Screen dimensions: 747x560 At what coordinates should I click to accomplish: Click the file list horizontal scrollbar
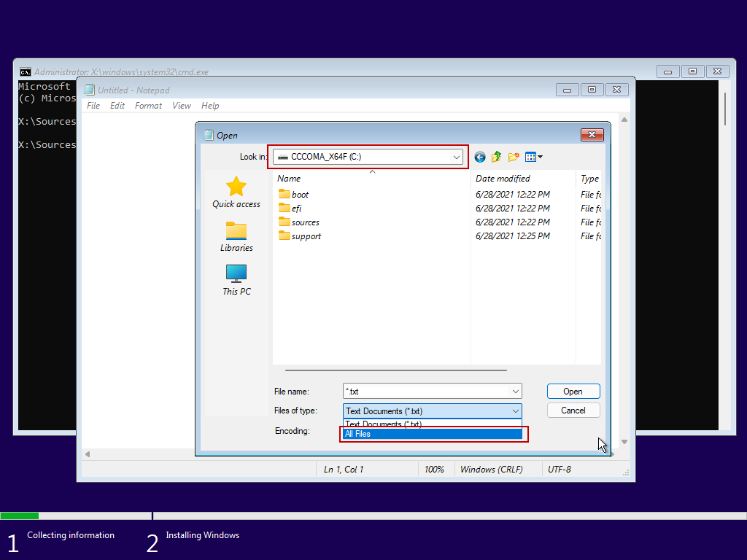pos(396,370)
